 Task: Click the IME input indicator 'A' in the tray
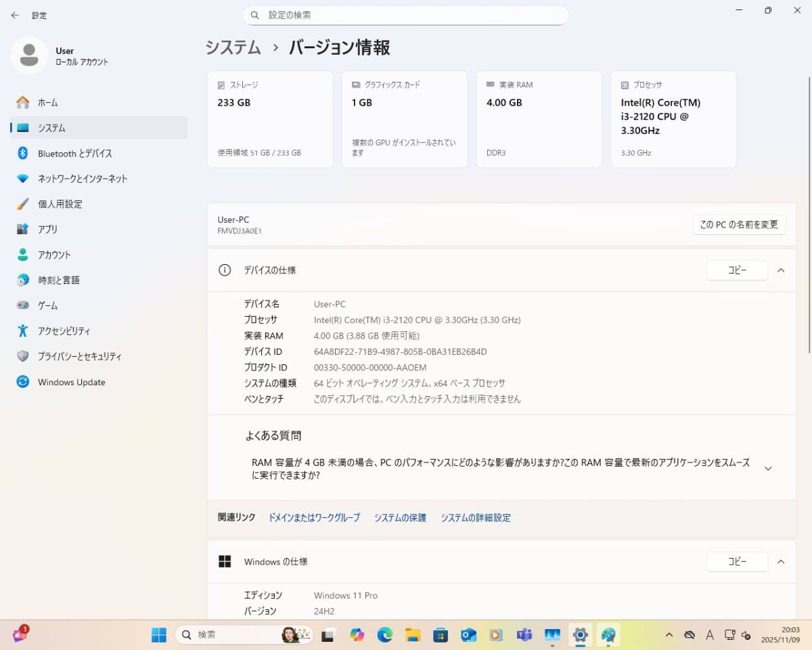[x=709, y=634]
